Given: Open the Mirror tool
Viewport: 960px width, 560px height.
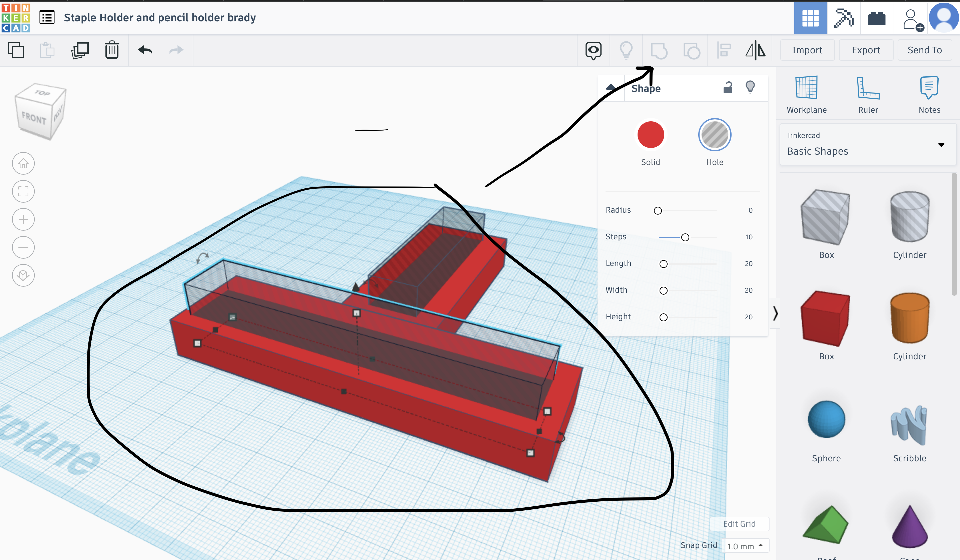Looking at the screenshot, I should tap(756, 50).
